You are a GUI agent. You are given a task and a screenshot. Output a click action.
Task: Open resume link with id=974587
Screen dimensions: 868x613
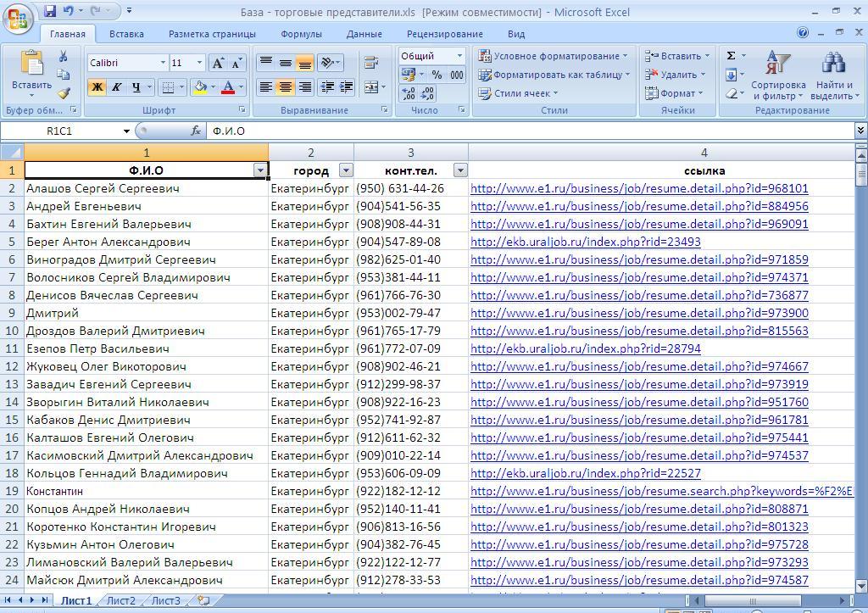[x=639, y=580]
